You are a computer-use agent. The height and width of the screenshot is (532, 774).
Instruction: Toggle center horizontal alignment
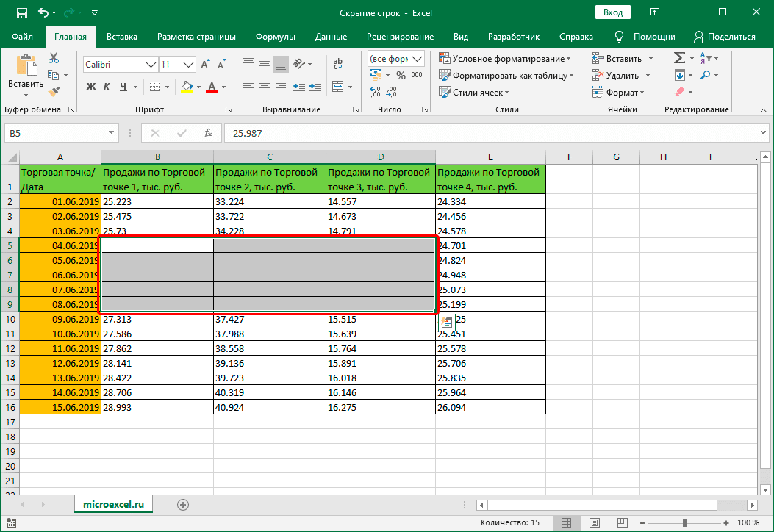[x=265, y=87]
